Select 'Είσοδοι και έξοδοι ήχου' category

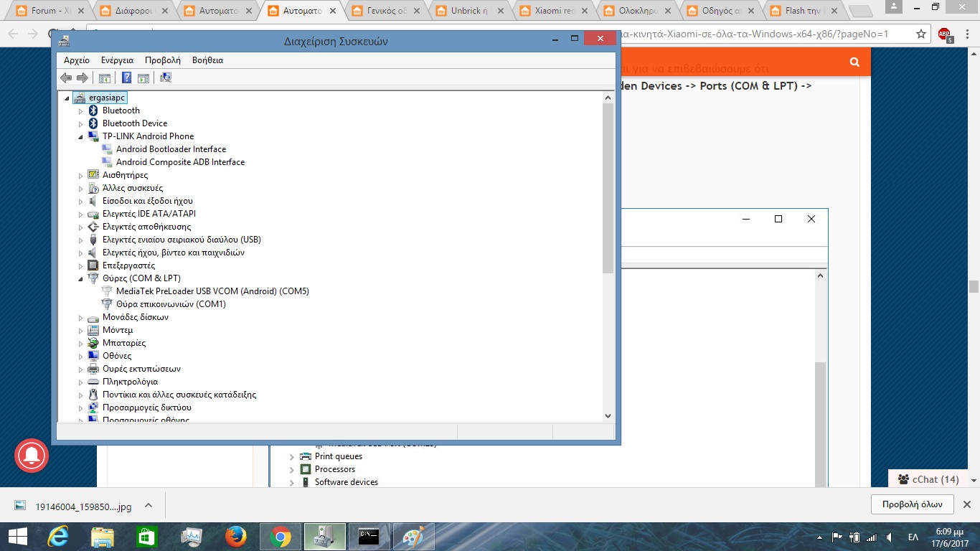(147, 201)
